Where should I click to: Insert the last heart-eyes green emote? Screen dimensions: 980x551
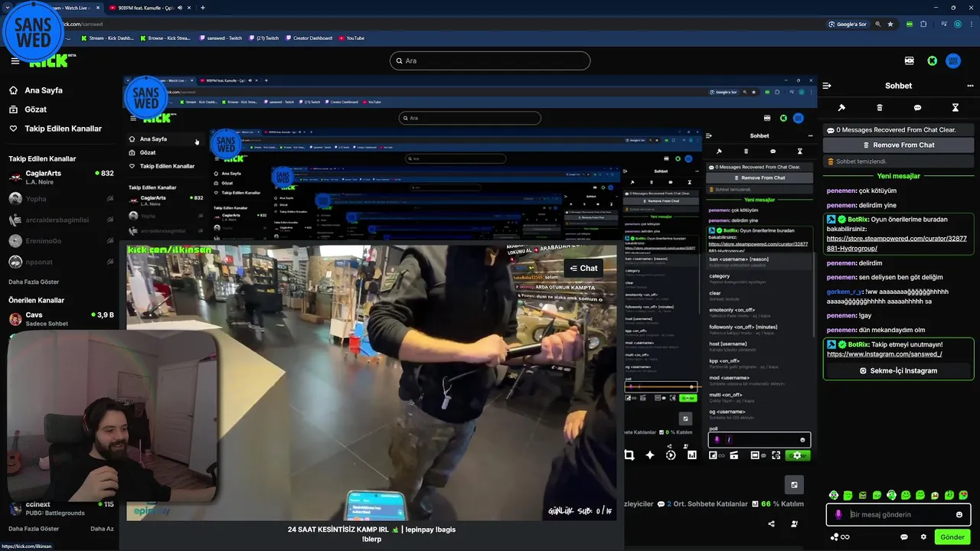(x=963, y=495)
